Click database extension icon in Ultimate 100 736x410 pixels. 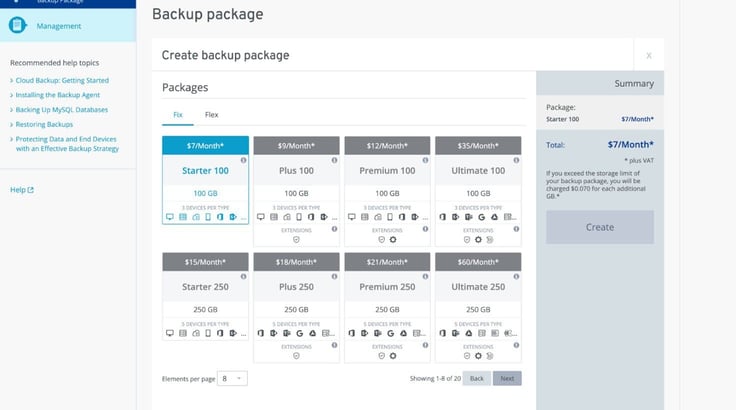[490, 240]
